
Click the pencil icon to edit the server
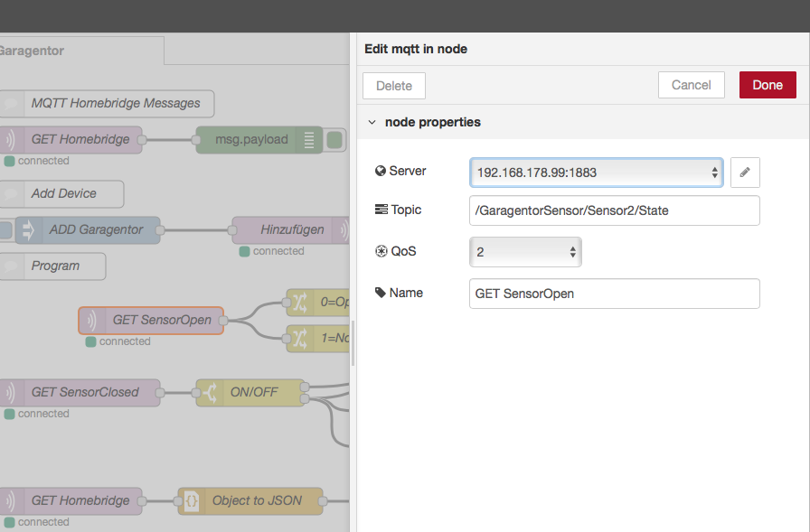[745, 172]
